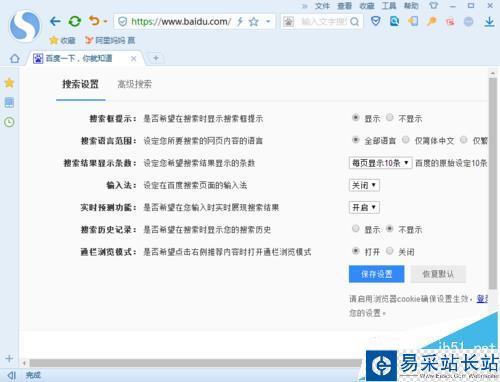Open the skin shirt icon in title bar
The width and height of the screenshot is (500, 382).
coord(433,6)
